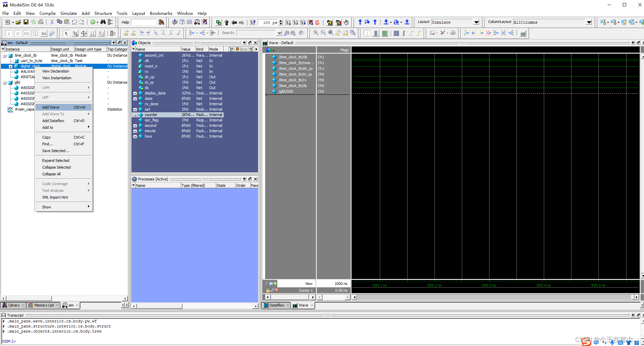This screenshot has height=346, width=644.
Task: Click the Processes panel horizontal scrollbar thumb
Action: (x=159, y=306)
